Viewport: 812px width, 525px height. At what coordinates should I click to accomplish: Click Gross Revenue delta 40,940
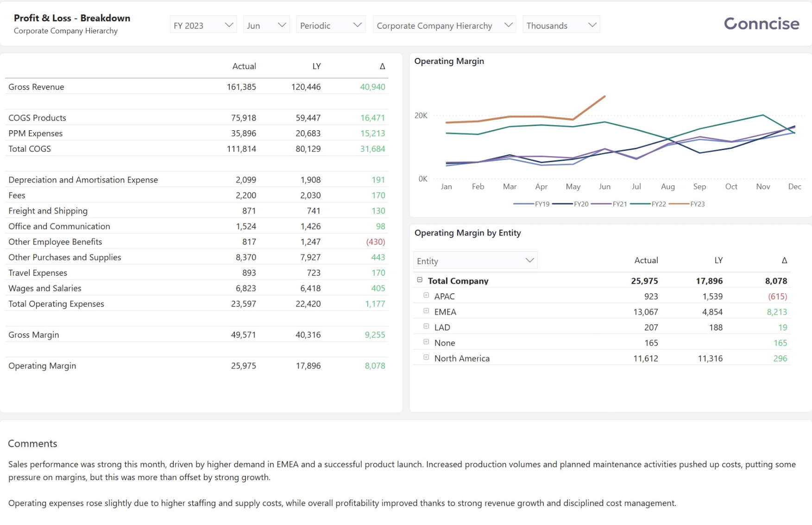point(372,87)
